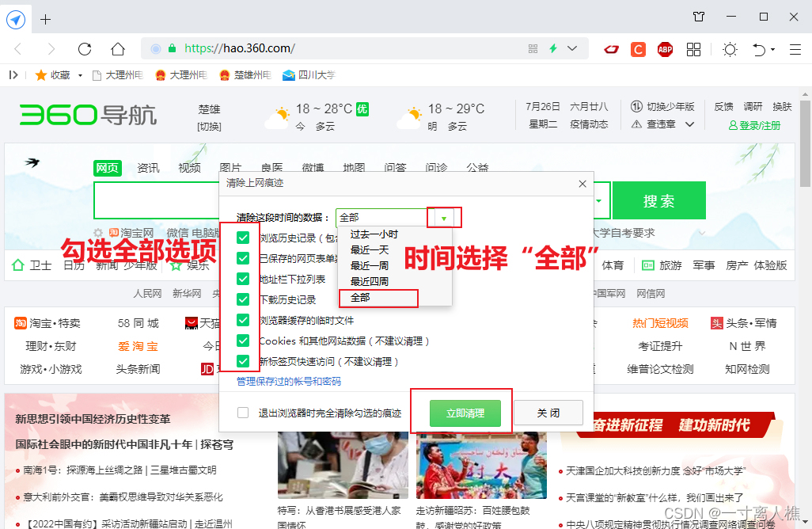This screenshot has width=812, height=529.
Task: Click the green 搜索 search button
Action: tap(658, 200)
